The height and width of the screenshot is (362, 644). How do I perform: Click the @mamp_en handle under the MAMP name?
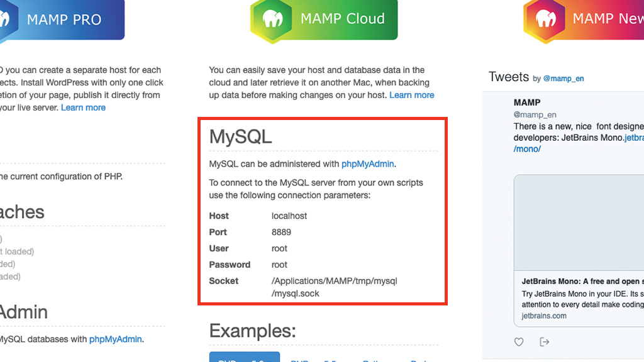(x=535, y=114)
